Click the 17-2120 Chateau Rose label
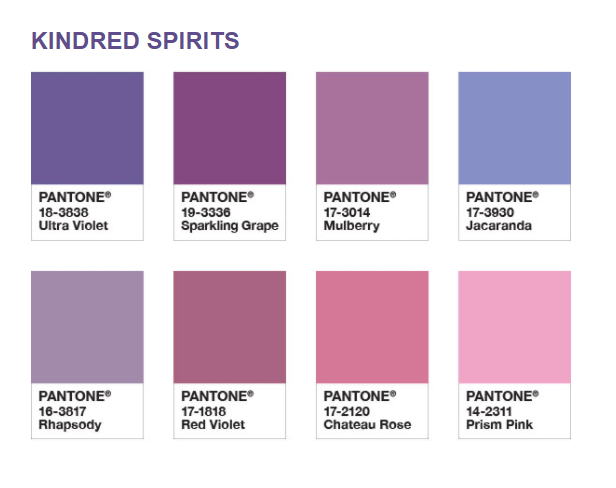The width and height of the screenshot is (616, 488). click(367, 418)
